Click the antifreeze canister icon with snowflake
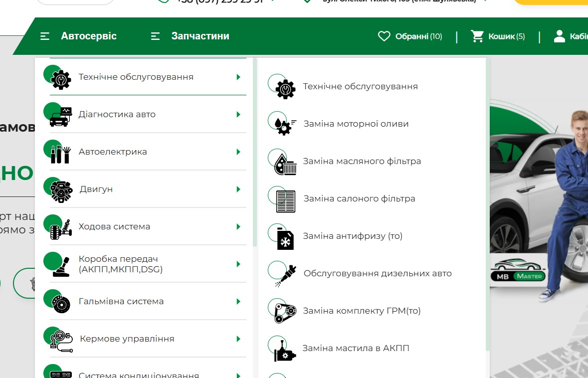Screen dimensions: 588x378 point(285,238)
